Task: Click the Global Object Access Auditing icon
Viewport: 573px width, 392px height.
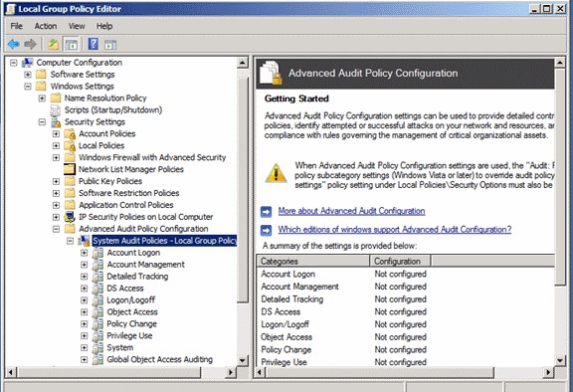Action: [97, 359]
